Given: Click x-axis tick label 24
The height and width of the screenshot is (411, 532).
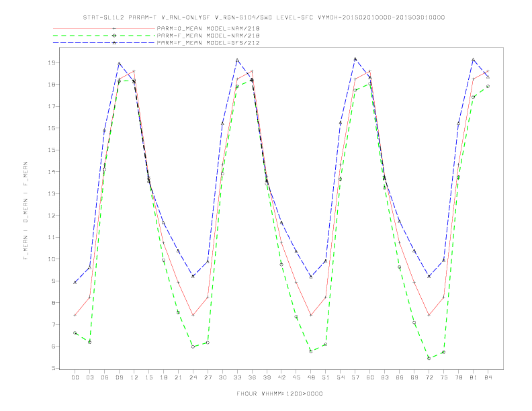Looking at the screenshot, I should (x=193, y=377).
